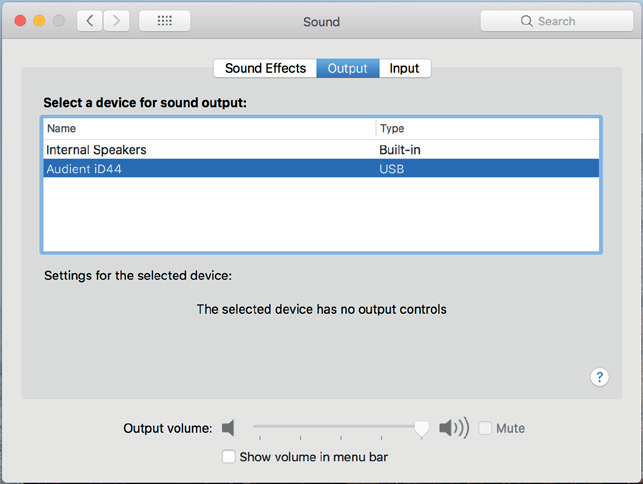Click the low volume speaker icon

click(x=228, y=428)
